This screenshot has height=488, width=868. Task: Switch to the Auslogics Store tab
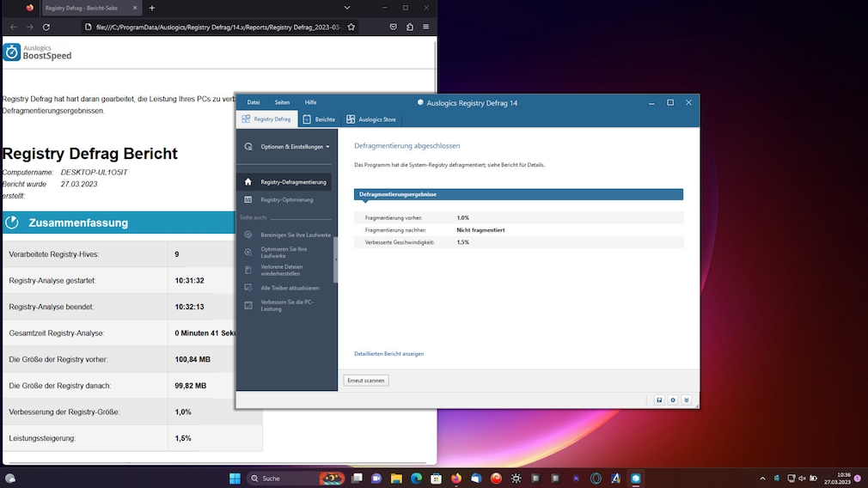click(x=371, y=119)
